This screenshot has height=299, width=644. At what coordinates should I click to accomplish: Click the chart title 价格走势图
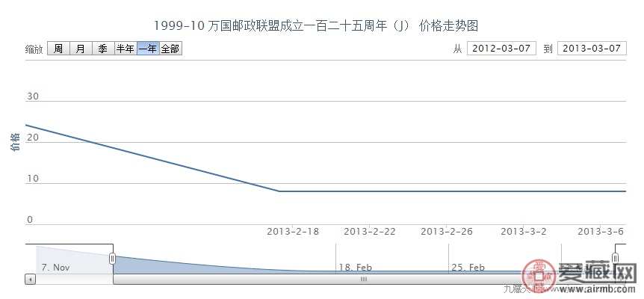(x=321, y=25)
